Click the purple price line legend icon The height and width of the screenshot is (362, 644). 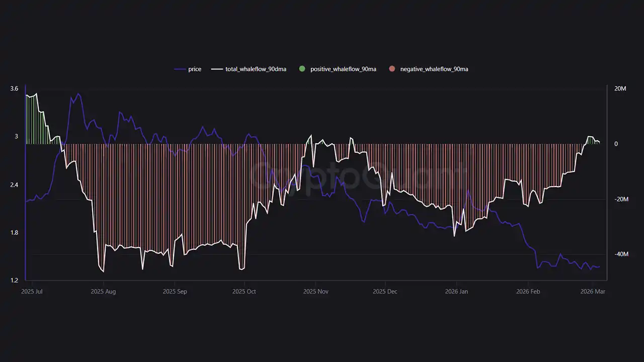(x=180, y=69)
